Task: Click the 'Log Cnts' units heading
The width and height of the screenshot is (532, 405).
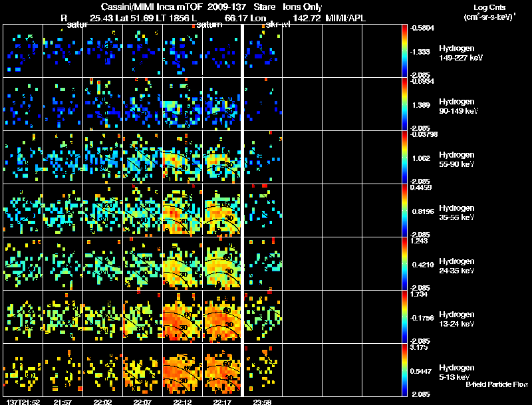Action: click(489, 7)
